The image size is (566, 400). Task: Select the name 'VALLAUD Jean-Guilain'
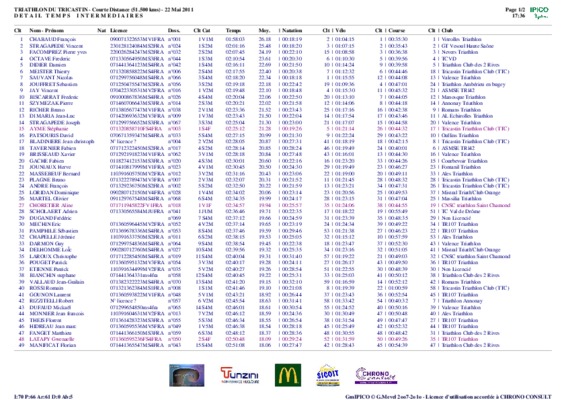(57, 282)
